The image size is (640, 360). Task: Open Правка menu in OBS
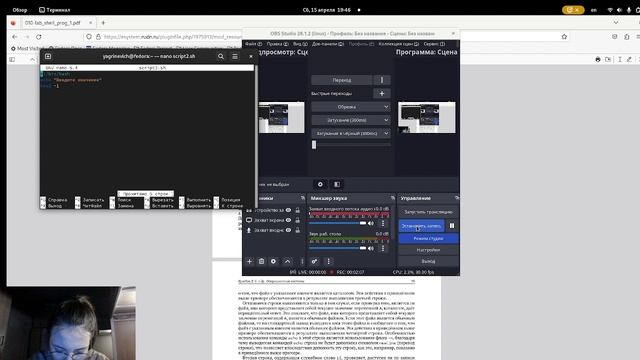[x=278, y=44]
